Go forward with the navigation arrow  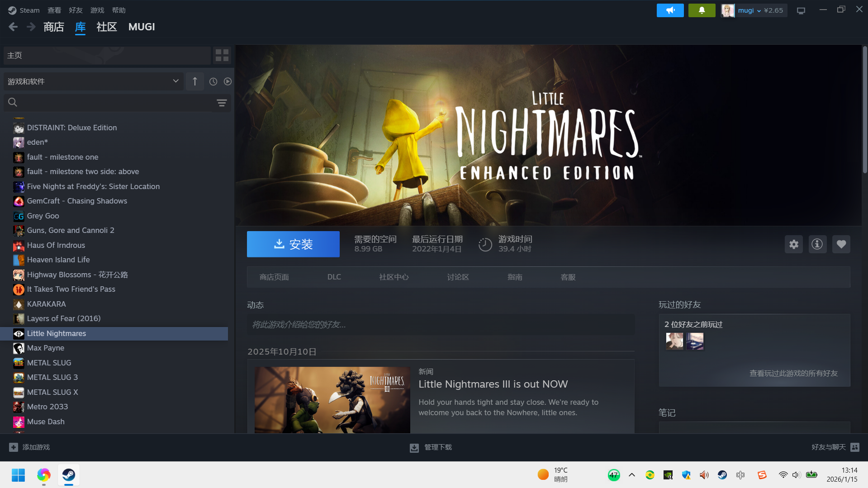click(31, 27)
